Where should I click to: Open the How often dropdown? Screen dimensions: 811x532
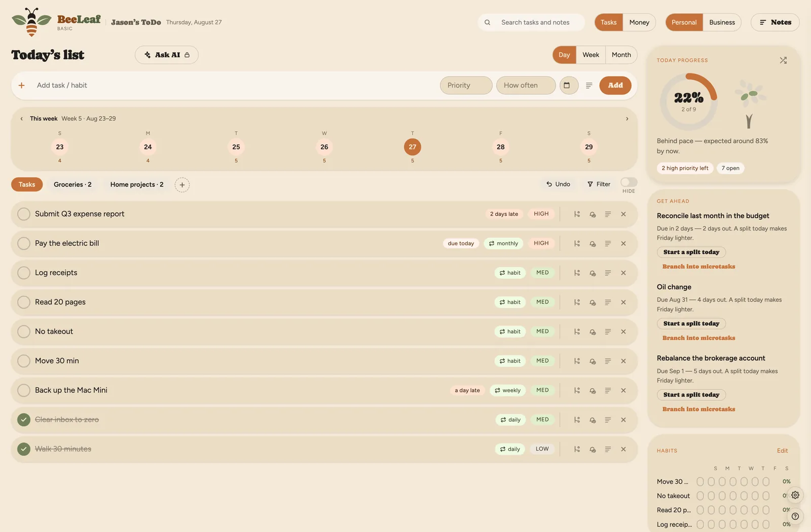[x=526, y=86]
